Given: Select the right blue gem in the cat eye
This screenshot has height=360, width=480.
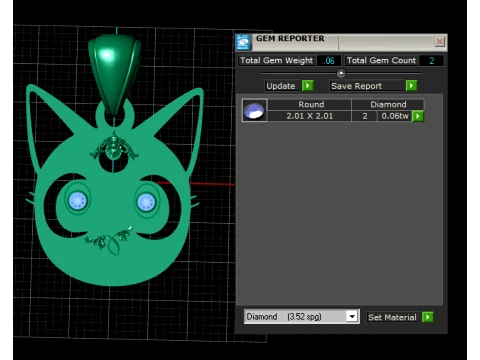Looking at the screenshot, I should (146, 202).
